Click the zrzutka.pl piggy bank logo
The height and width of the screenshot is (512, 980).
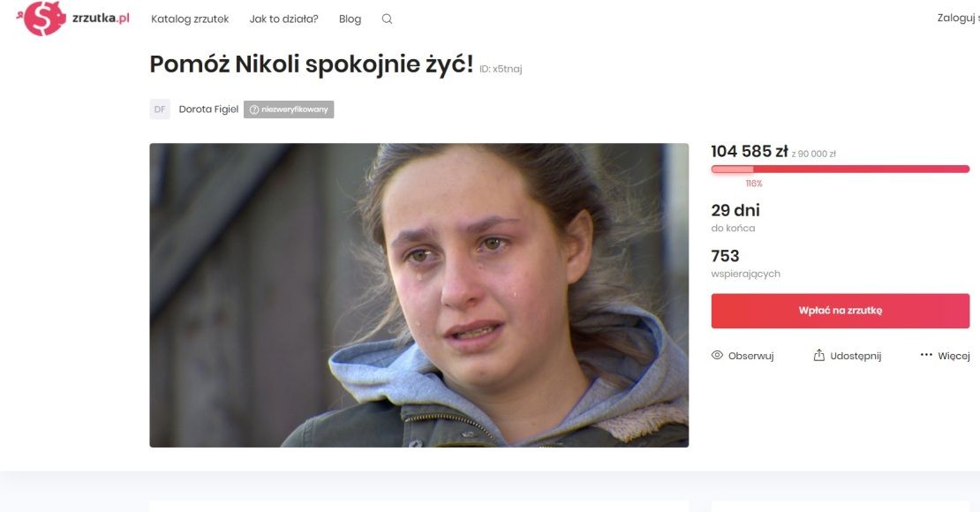pos(41,19)
